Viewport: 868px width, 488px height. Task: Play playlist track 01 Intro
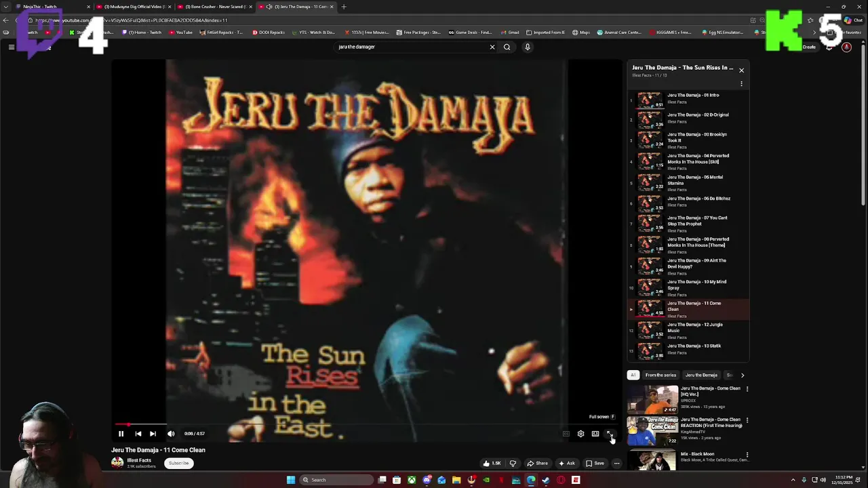click(688, 99)
